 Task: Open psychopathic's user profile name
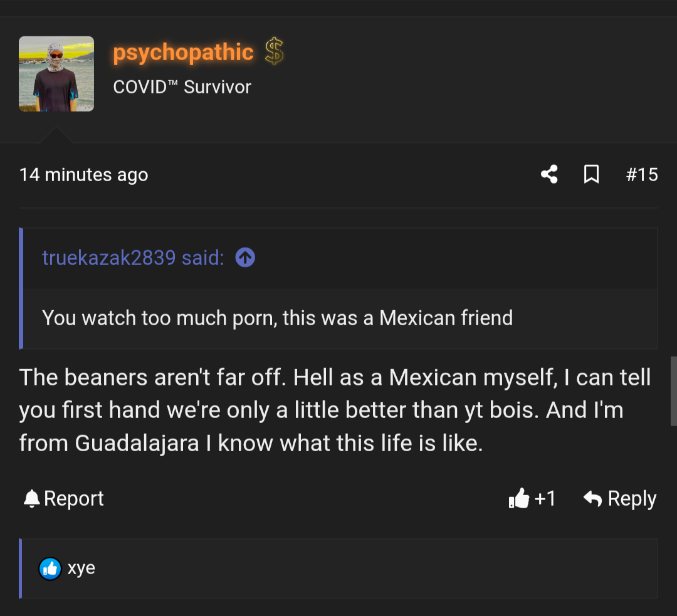183,53
